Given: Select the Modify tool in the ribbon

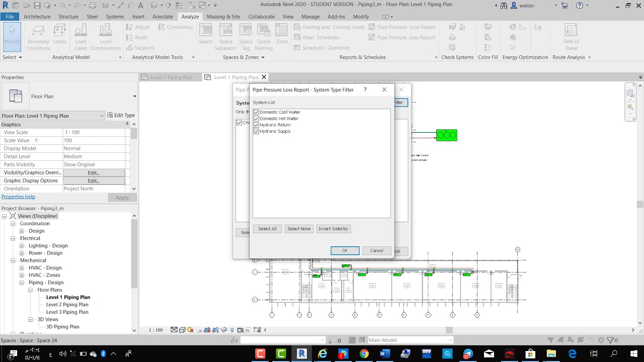Looking at the screenshot, I should [x=12, y=37].
